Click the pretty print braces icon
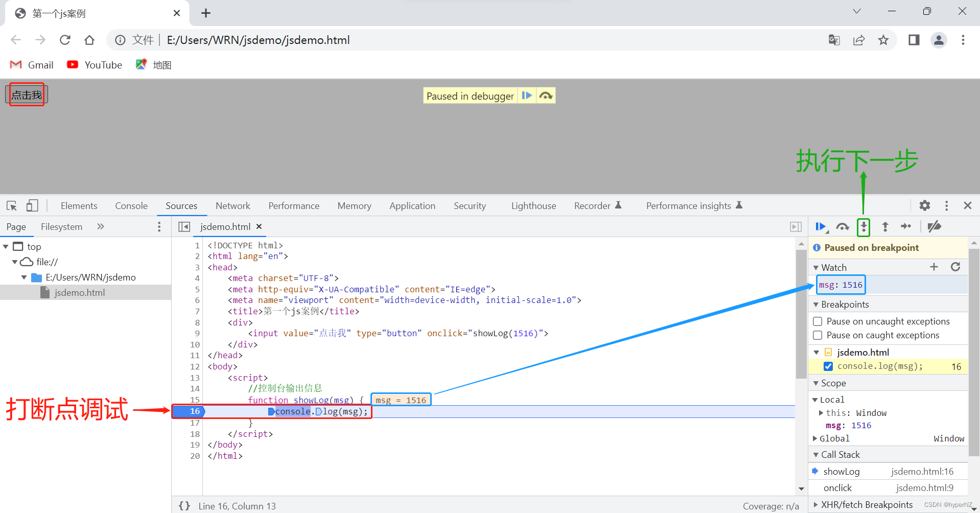 [184, 506]
